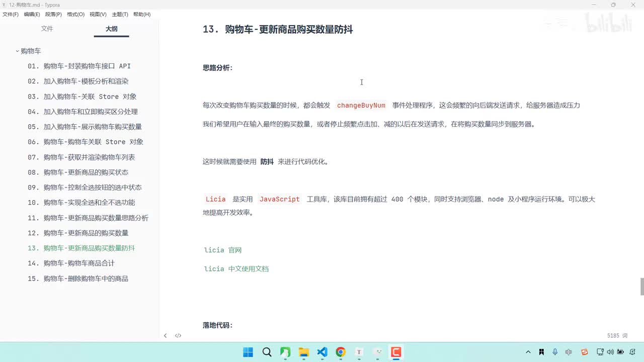Jump to outline item 07. 获取并渲染购物车列表
The image size is (644, 362).
coord(81,157)
